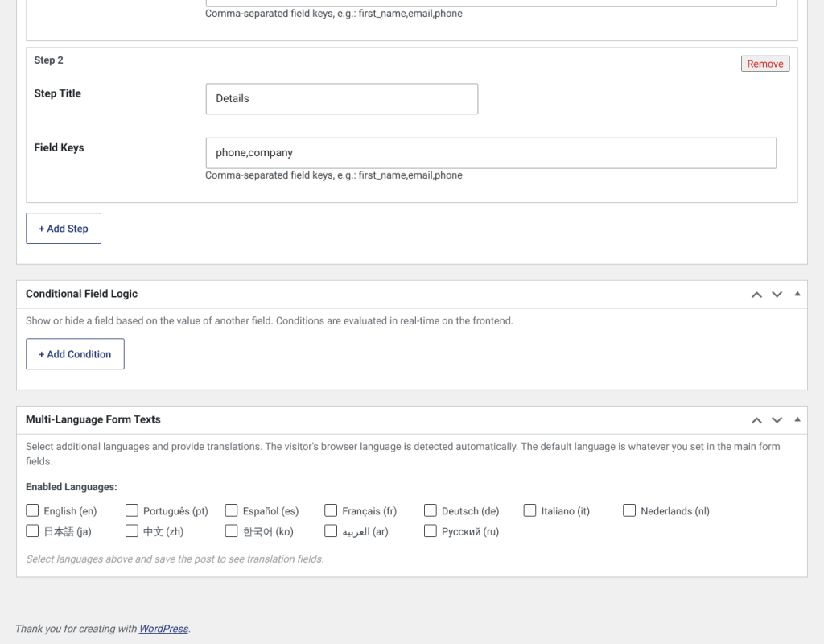Click the Field Keys label in Step 2
Viewport: 824px width, 644px height.
pos(59,148)
